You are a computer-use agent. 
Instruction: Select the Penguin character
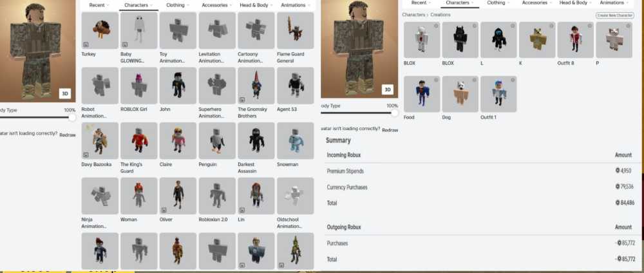pos(217,140)
